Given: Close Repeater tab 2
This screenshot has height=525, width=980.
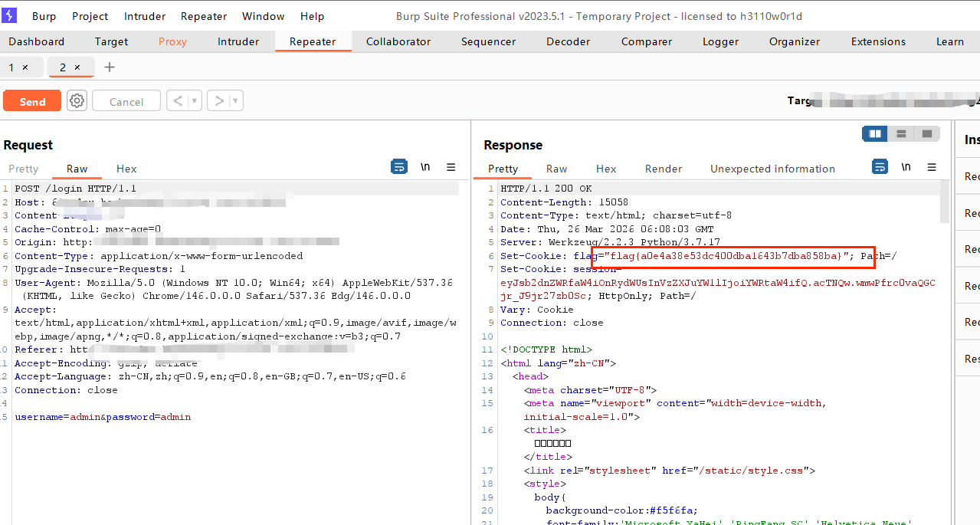Looking at the screenshot, I should coord(77,67).
